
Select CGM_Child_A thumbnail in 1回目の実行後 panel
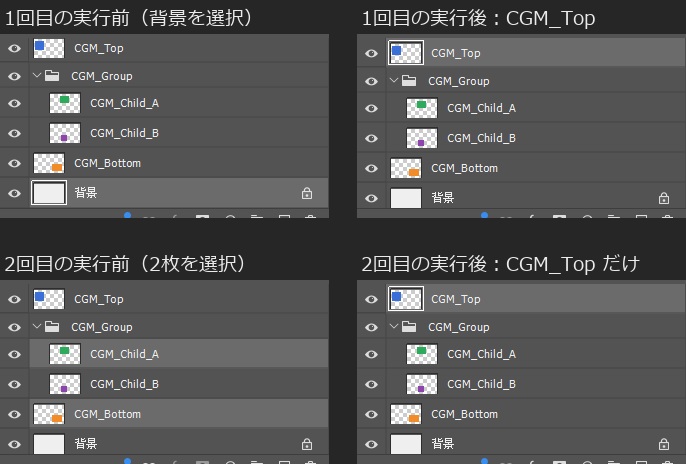[x=422, y=108]
